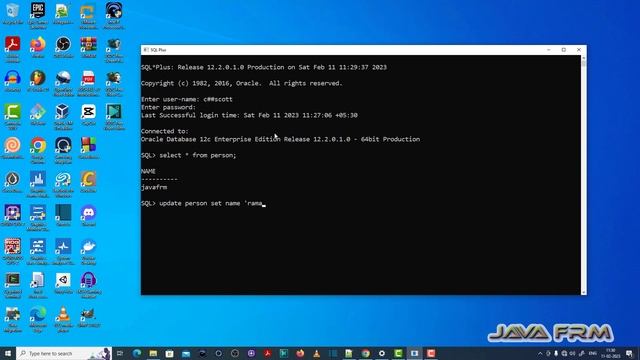Click the 'Enter user-name: c##scott' line
The height and width of the screenshot is (360, 640).
pos(187,99)
